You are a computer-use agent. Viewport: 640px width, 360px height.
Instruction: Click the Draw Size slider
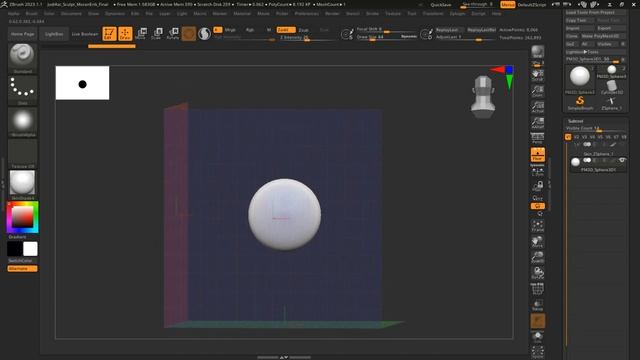click(387, 37)
